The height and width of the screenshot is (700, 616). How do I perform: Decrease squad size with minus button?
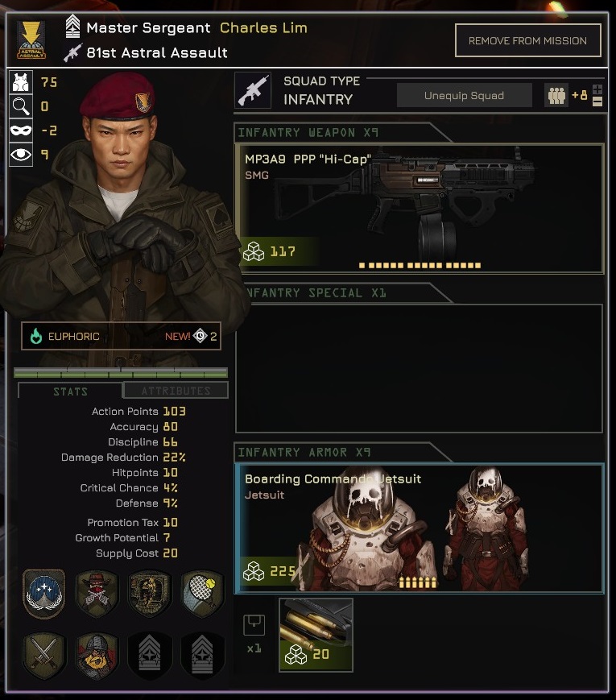pos(597,101)
